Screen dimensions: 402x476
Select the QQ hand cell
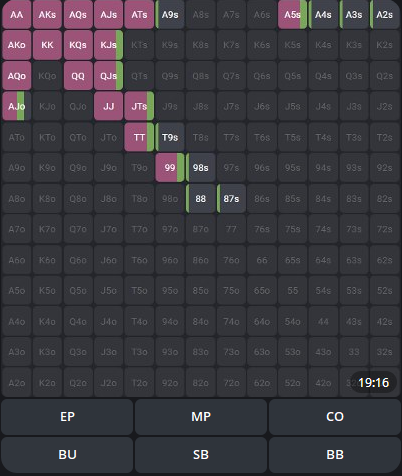tap(78, 76)
